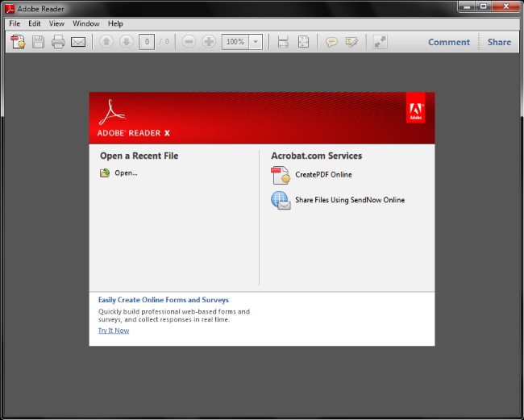Click the zoom in plus icon

[209, 42]
